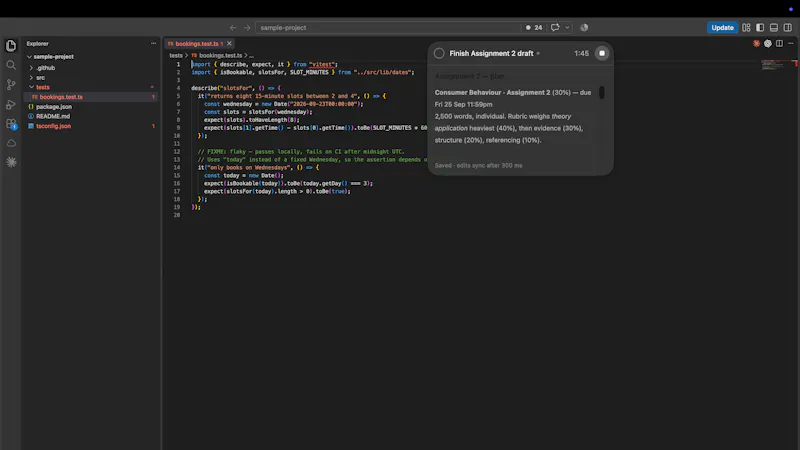Click the tests breadcrumb segment
The image size is (800, 450).
176,56
